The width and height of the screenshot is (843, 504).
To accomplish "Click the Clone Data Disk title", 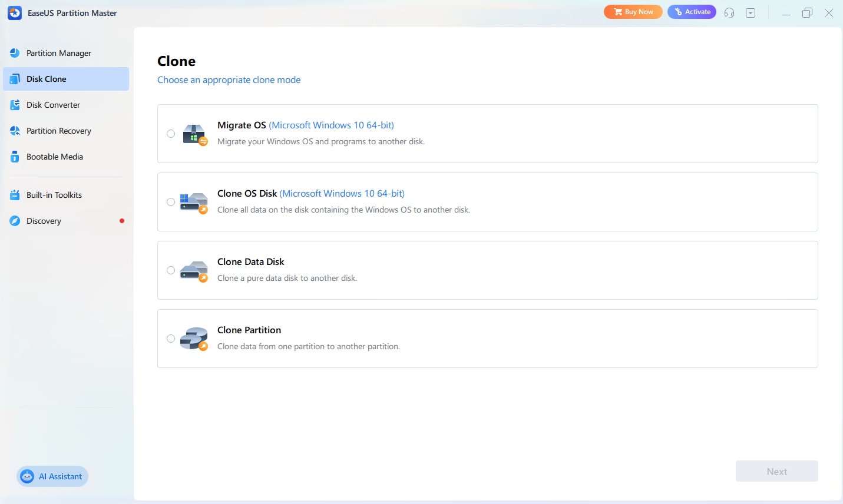I will (251, 261).
